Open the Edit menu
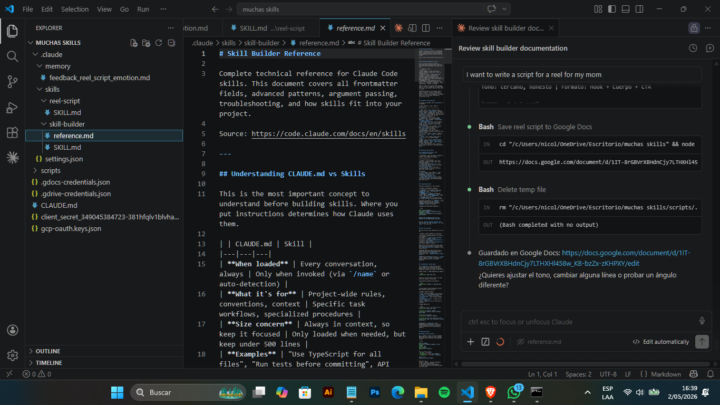Screen dimensions: 720x405 coord(47,9)
